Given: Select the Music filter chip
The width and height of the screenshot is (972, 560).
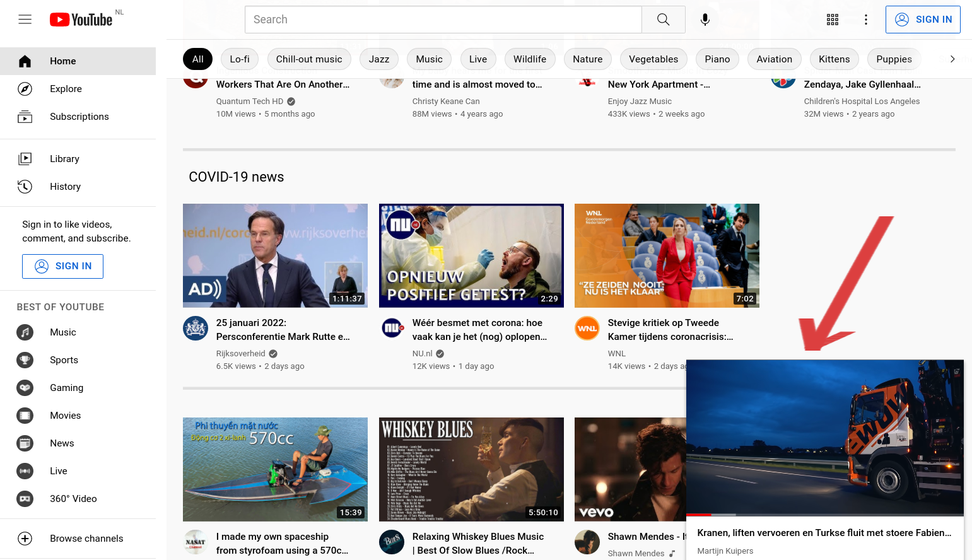Looking at the screenshot, I should pyautogui.click(x=429, y=59).
